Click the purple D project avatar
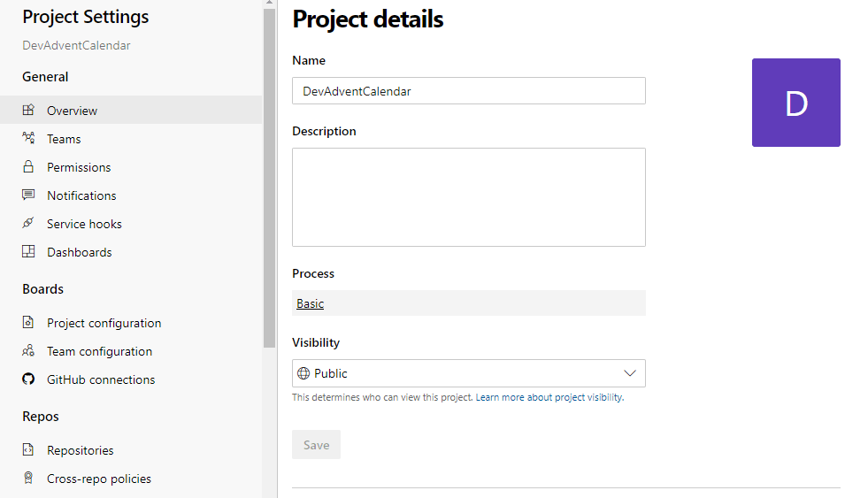This screenshot has width=868, height=498. click(795, 103)
